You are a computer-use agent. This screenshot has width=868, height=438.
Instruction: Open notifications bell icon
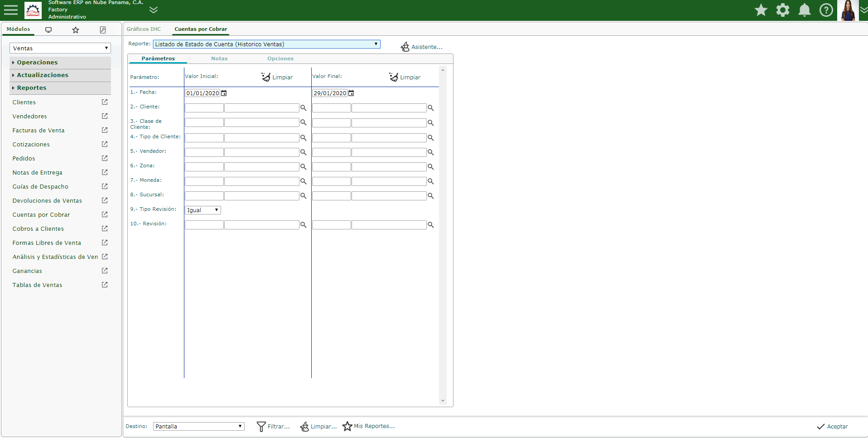click(x=805, y=10)
